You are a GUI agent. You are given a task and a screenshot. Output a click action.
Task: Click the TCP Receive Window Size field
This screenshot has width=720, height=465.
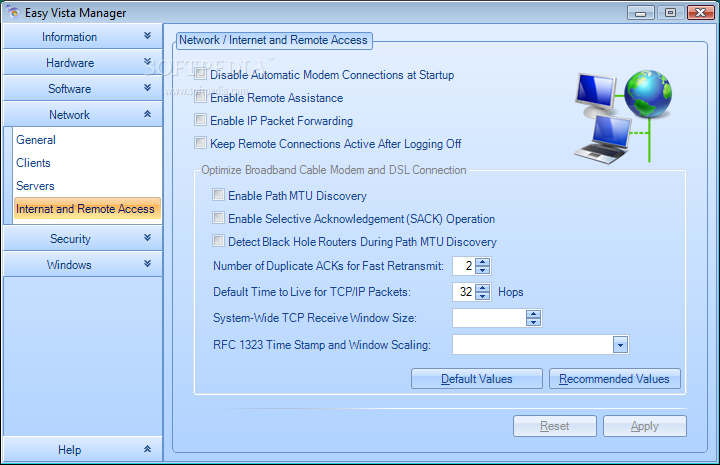pyautogui.click(x=489, y=318)
